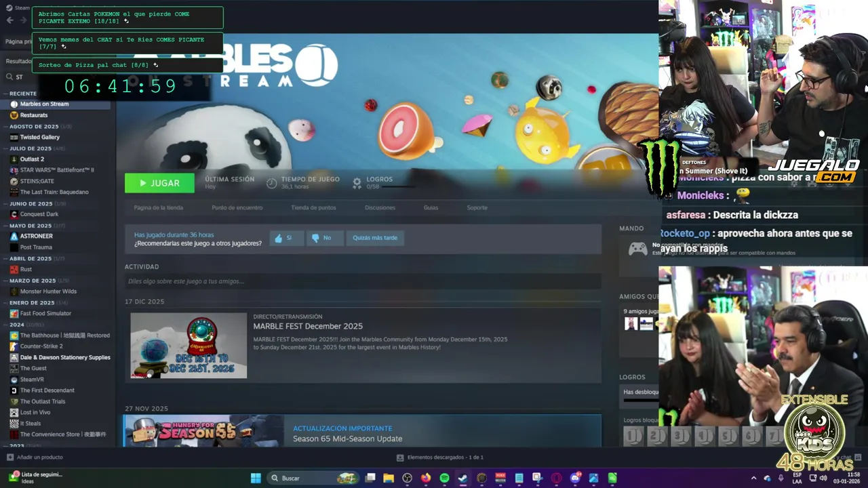Select SteamVR in the library list

[x=32, y=380]
